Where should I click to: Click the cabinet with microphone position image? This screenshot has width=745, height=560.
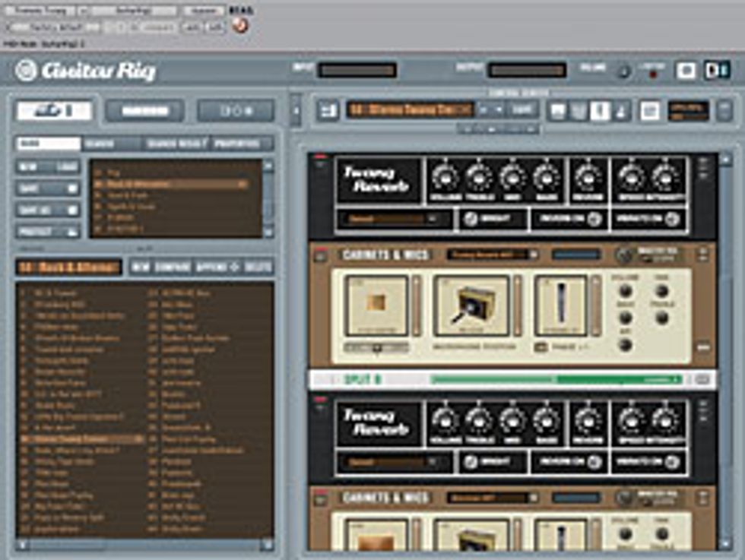tap(471, 305)
